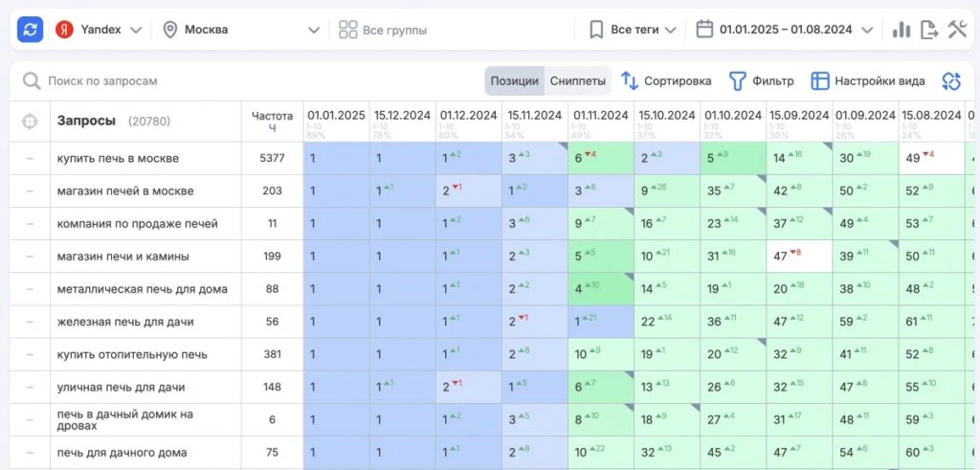The height and width of the screenshot is (470, 980).
Task: Click the target crosshair icon in table header
Action: point(30,122)
